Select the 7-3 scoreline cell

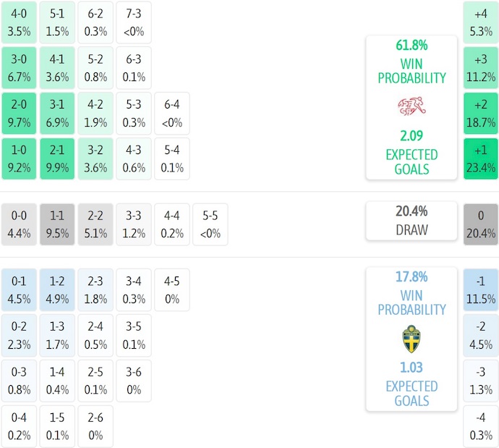[133, 22]
